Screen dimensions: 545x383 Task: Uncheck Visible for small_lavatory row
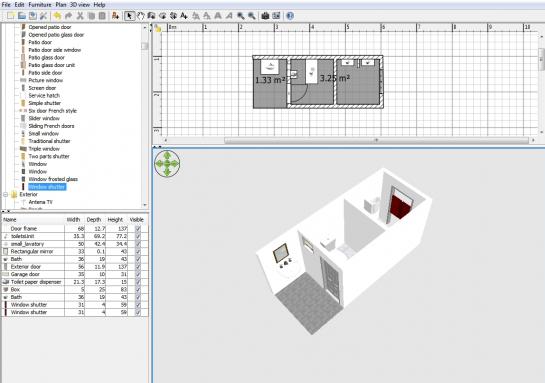pyautogui.click(x=138, y=244)
